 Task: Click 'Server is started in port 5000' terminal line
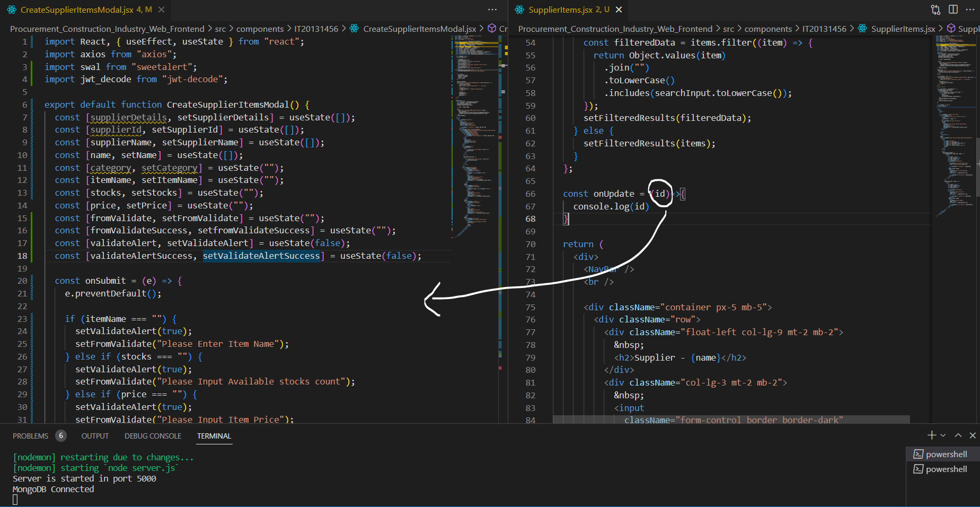click(x=84, y=478)
